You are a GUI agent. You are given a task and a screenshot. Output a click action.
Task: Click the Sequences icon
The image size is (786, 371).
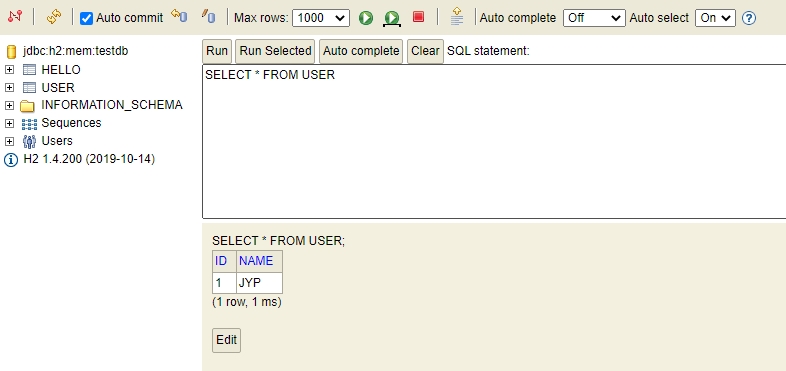pos(30,124)
